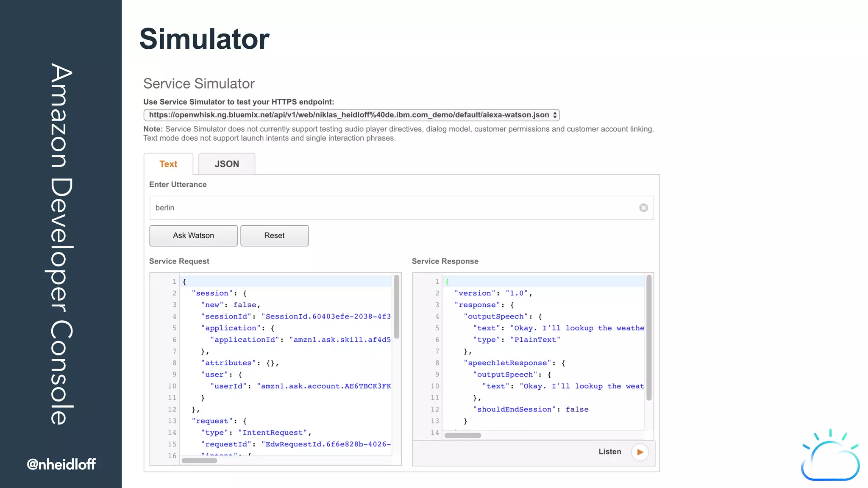Click Service Request horizontal scrollbar
The height and width of the screenshot is (488, 868).
[x=199, y=460]
